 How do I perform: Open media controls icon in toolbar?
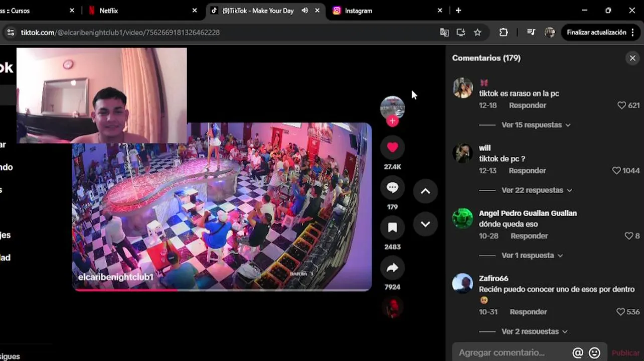point(531,33)
